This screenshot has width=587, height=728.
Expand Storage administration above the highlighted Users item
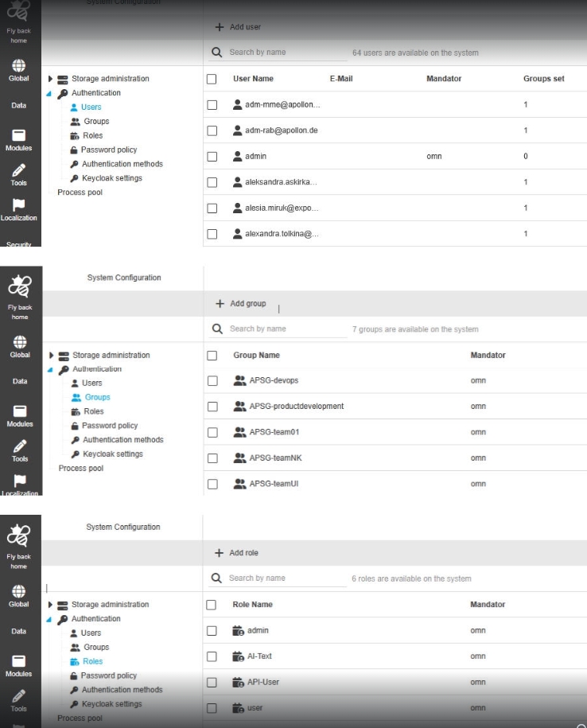click(52, 79)
